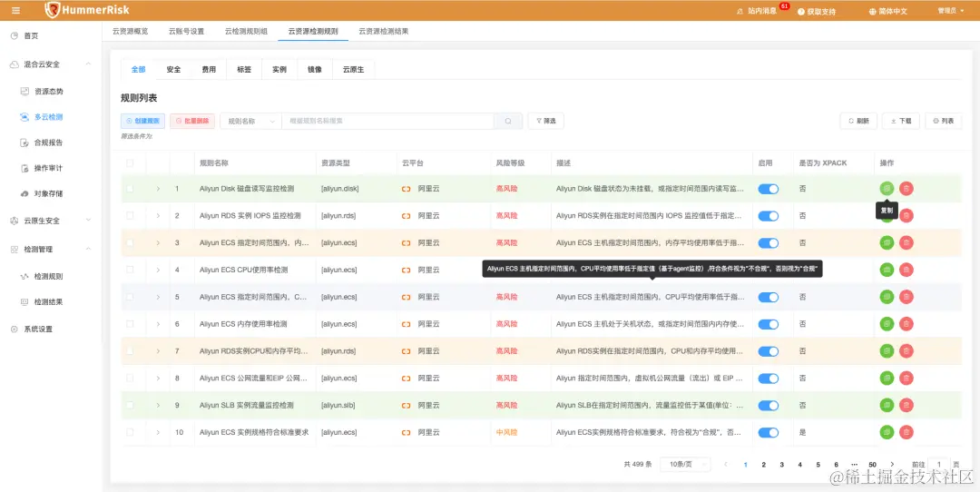Collapse the 检测管理 sidebar group
The height and width of the screenshot is (492, 980).
[x=88, y=249]
